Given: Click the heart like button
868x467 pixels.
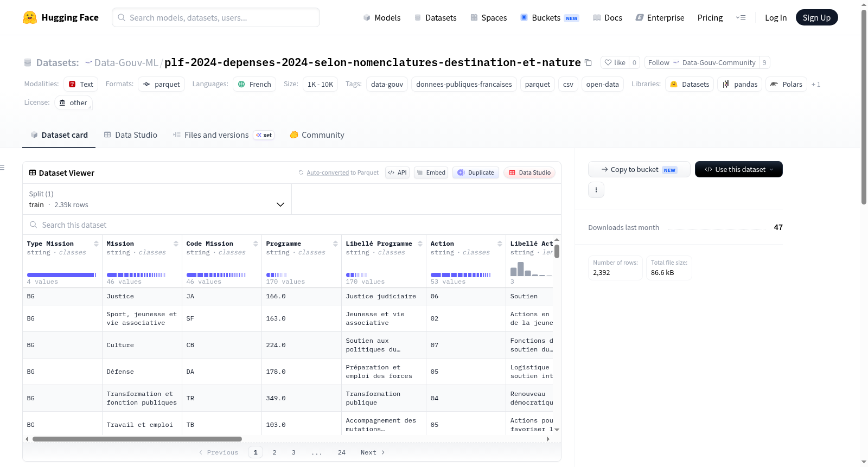Looking at the screenshot, I should [x=615, y=62].
